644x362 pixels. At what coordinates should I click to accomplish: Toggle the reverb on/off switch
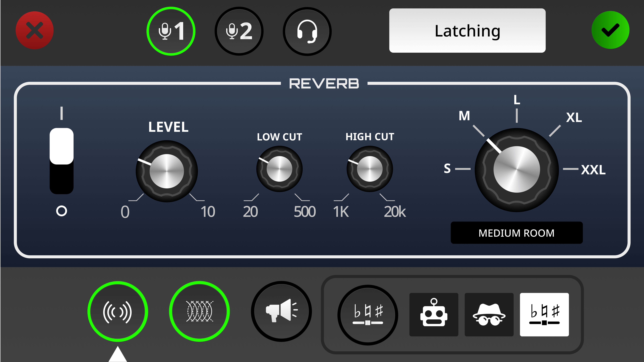pyautogui.click(x=61, y=161)
